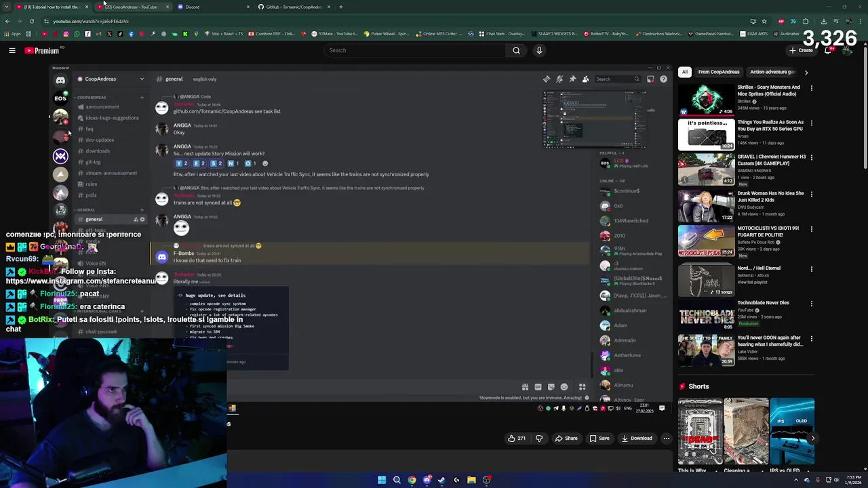Open Discord help icon

(x=663, y=79)
